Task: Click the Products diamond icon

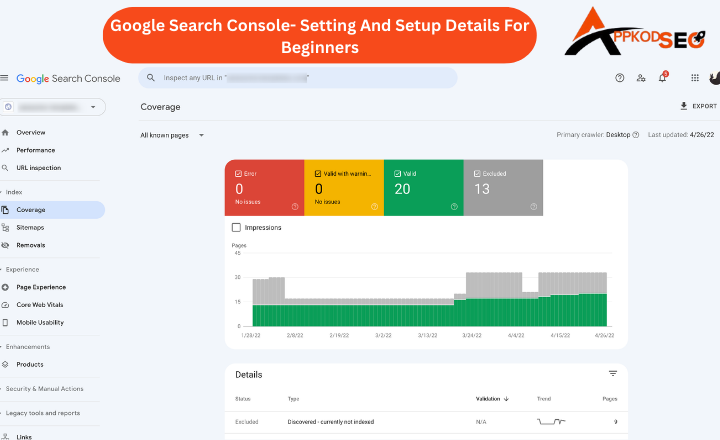Action: 5,364
